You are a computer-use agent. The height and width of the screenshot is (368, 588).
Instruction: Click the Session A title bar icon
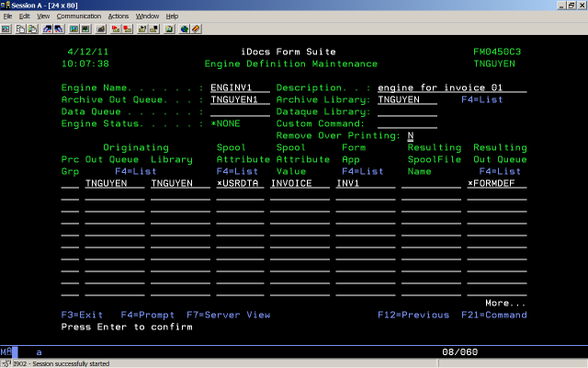6,6
